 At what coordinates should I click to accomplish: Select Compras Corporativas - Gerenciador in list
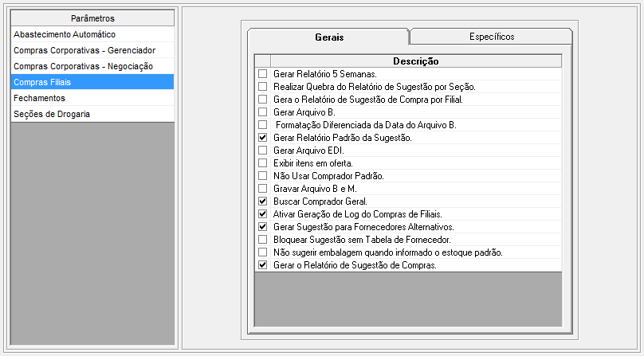click(84, 50)
